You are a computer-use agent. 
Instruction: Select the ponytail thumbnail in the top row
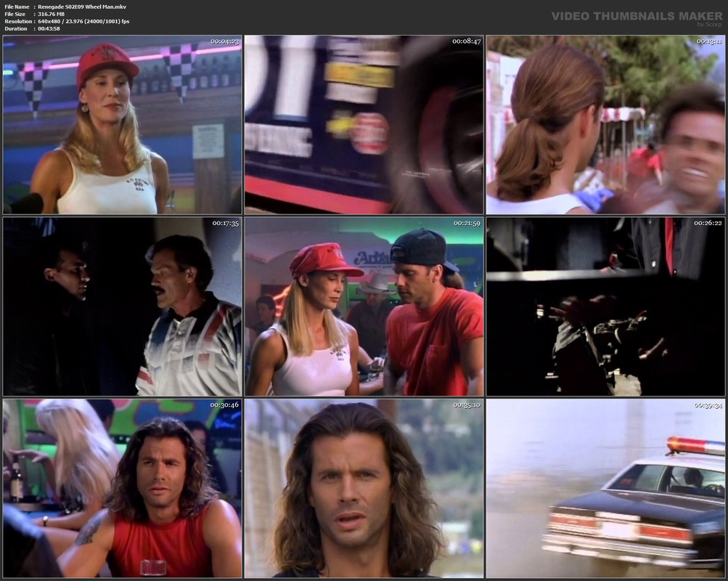click(x=605, y=124)
